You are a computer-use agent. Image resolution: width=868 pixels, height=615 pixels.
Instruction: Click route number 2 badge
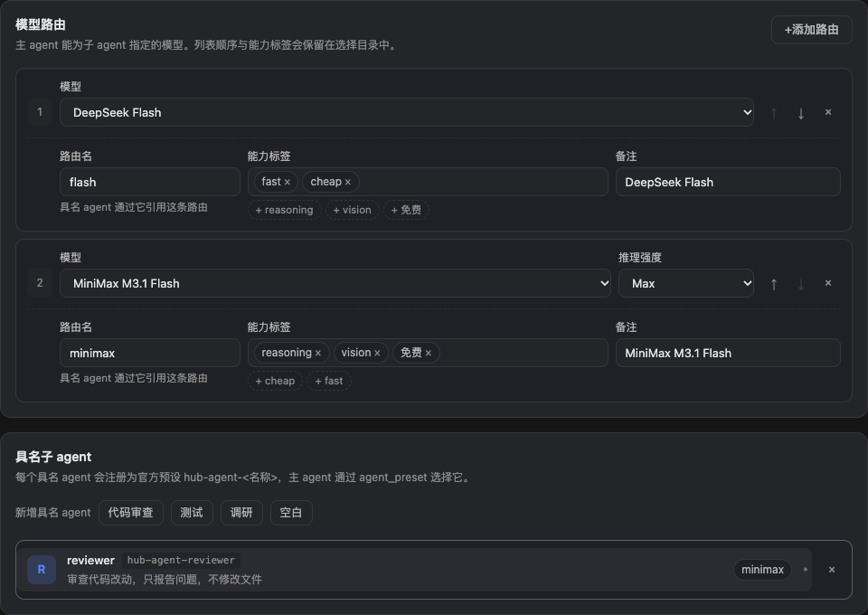[x=40, y=283]
